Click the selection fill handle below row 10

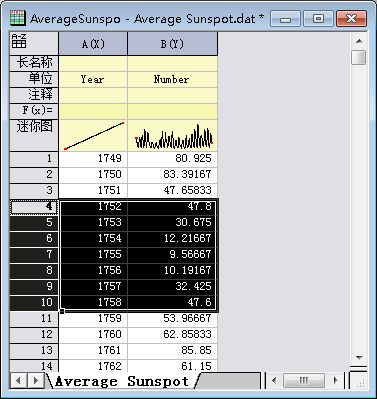(62, 311)
